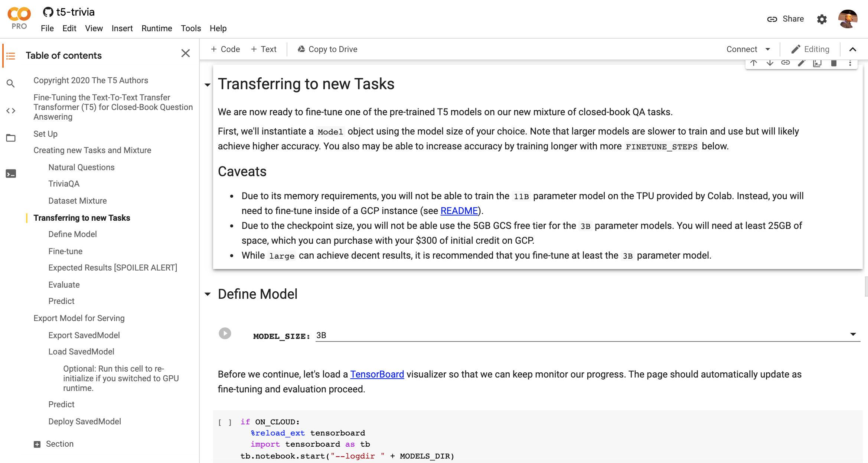
Task: Open the cell's three-dot more options
Action: 850,63
